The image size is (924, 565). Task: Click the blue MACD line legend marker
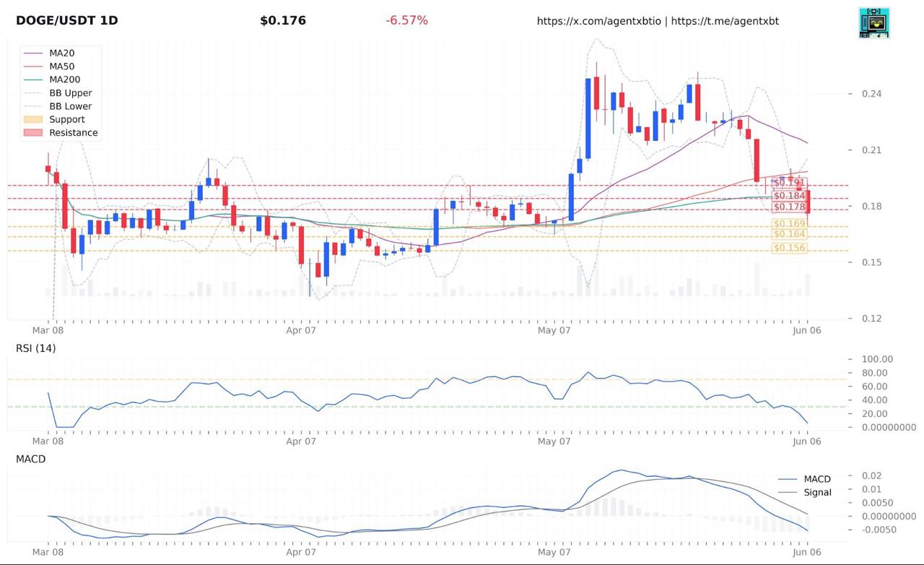(x=788, y=479)
